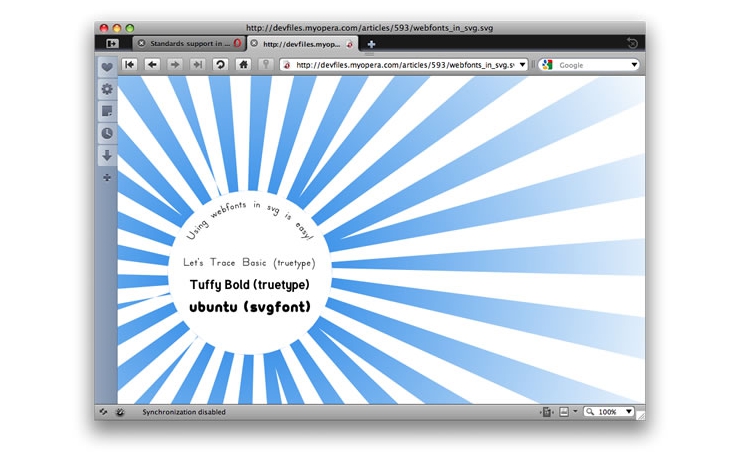Image resolution: width=740 pixels, height=460 pixels.
Task: Toggle images display button in status bar
Action: (563, 412)
